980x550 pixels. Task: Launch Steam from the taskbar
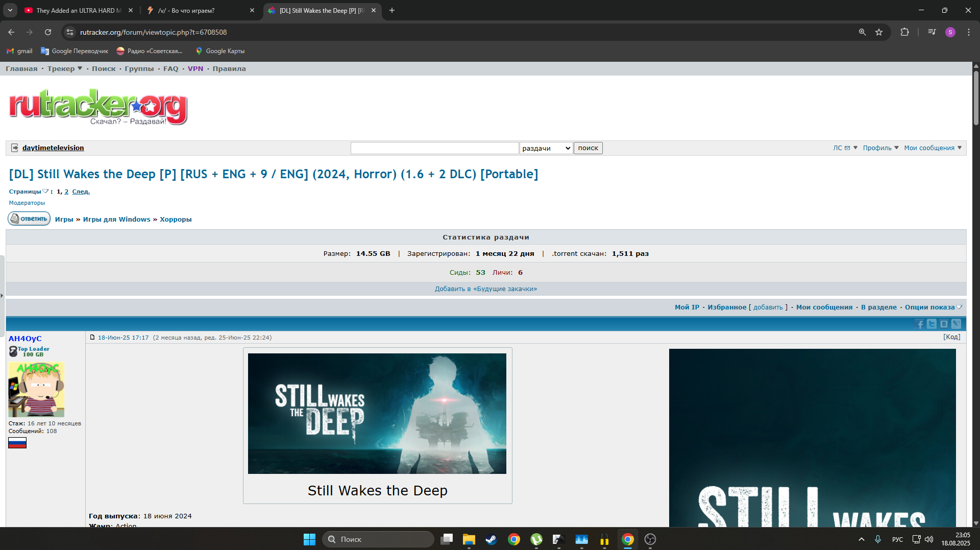491,539
